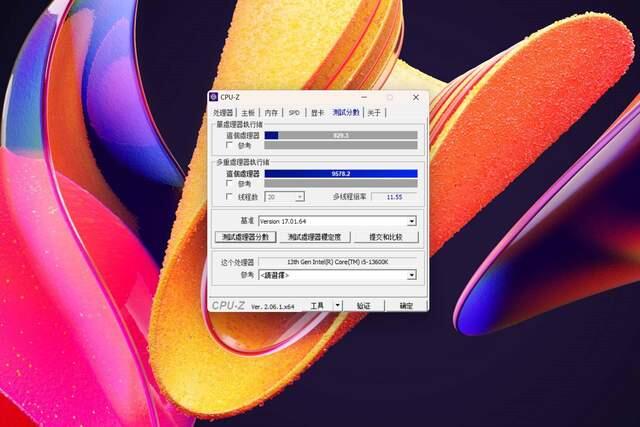Click the single-thread reference bar
Image resolution: width=640 pixels, height=427 pixels.
coord(341,145)
